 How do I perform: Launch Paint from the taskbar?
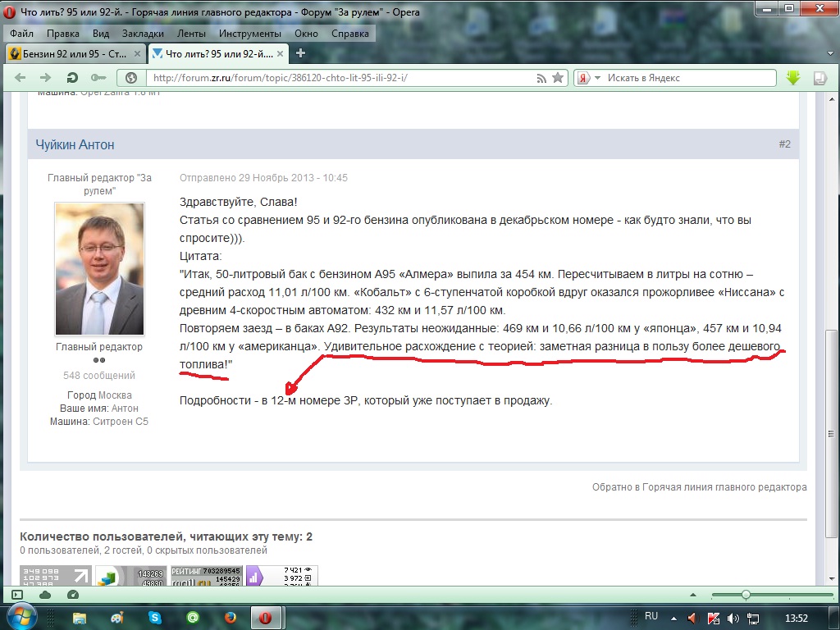[x=116, y=619]
